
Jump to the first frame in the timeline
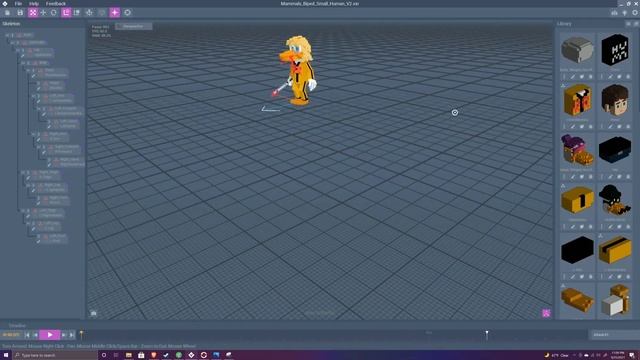point(27,335)
